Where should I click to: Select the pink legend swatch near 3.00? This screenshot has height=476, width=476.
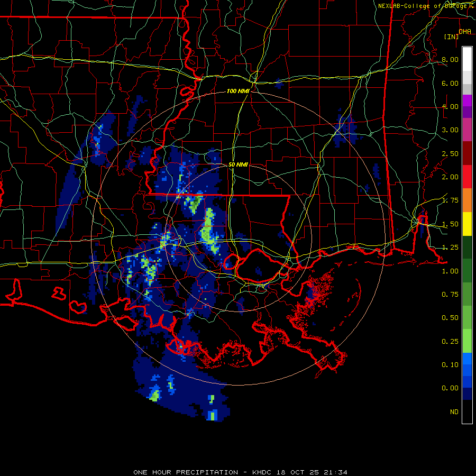tap(467, 130)
